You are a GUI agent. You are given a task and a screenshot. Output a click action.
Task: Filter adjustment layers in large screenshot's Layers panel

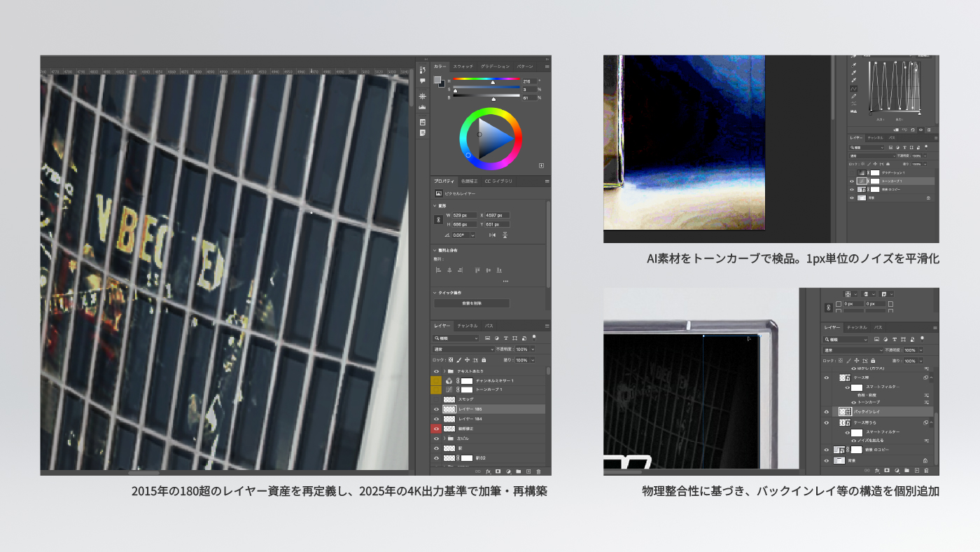(497, 338)
